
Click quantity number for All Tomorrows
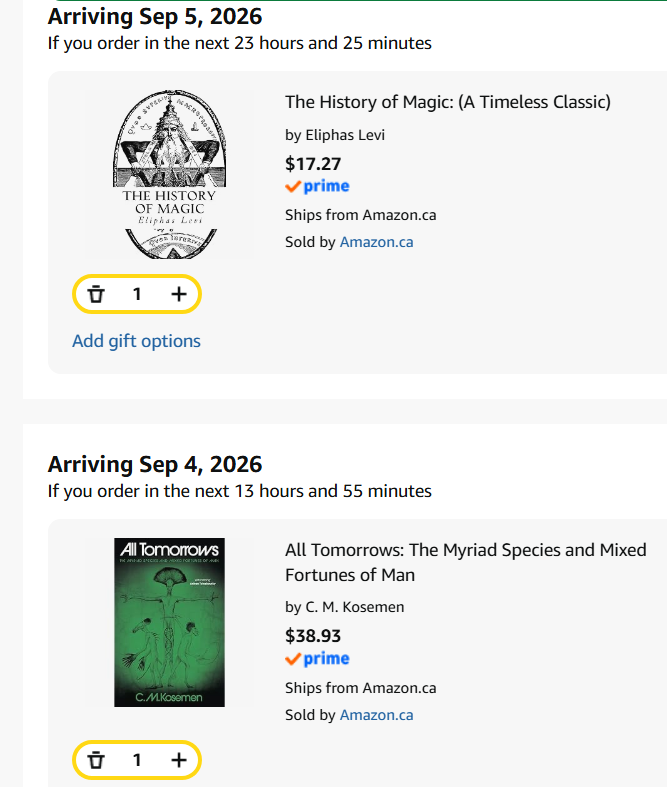point(137,760)
